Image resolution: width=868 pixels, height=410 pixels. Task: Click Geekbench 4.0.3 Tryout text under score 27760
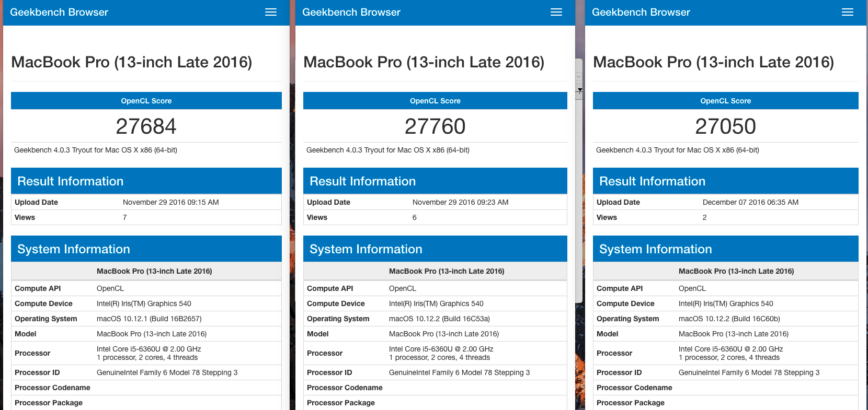pos(388,150)
